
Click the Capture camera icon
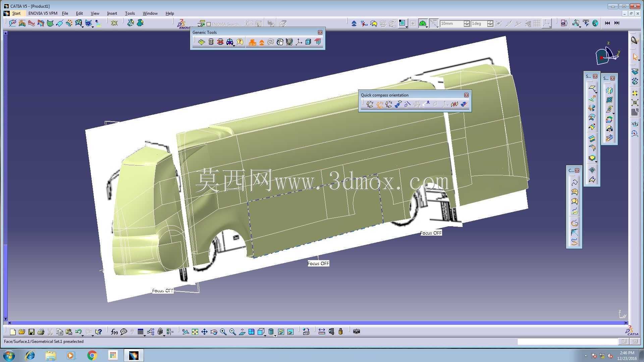[357, 331]
